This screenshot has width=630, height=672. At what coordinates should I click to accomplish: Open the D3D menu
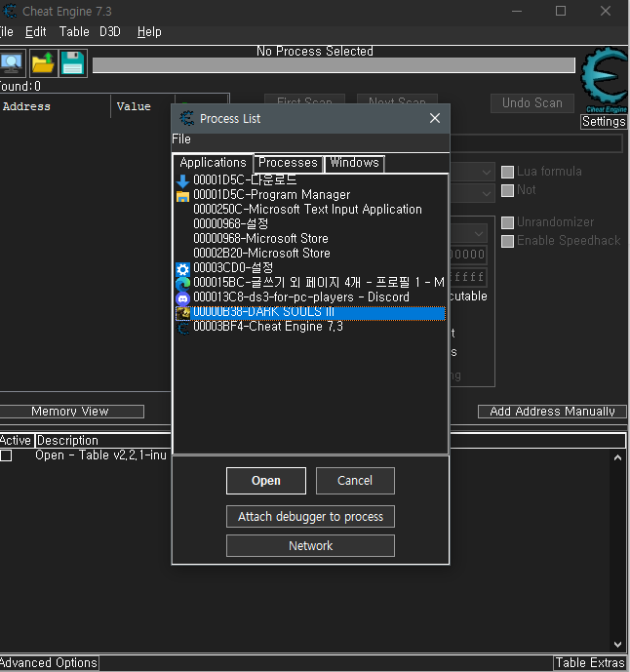click(110, 32)
